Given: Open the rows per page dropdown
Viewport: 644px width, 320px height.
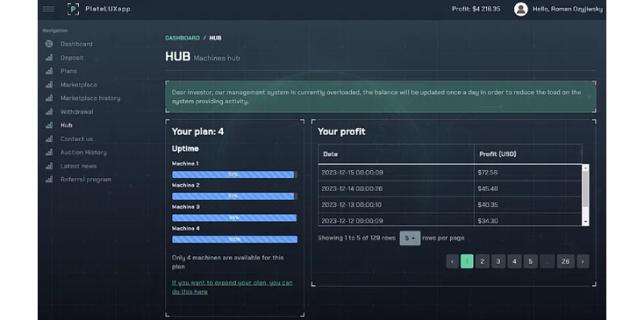Looking at the screenshot, I should (x=410, y=238).
